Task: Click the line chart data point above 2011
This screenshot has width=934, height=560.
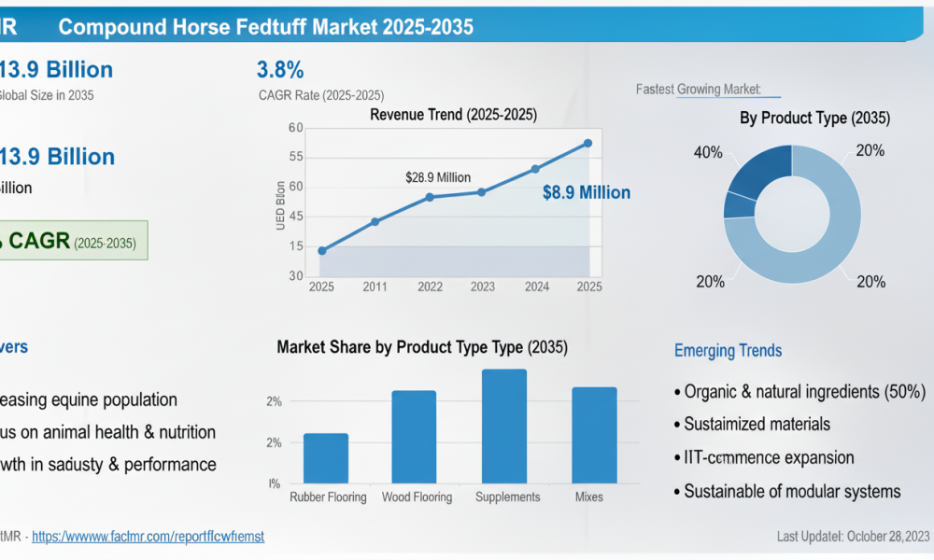Action: (375, 221)
